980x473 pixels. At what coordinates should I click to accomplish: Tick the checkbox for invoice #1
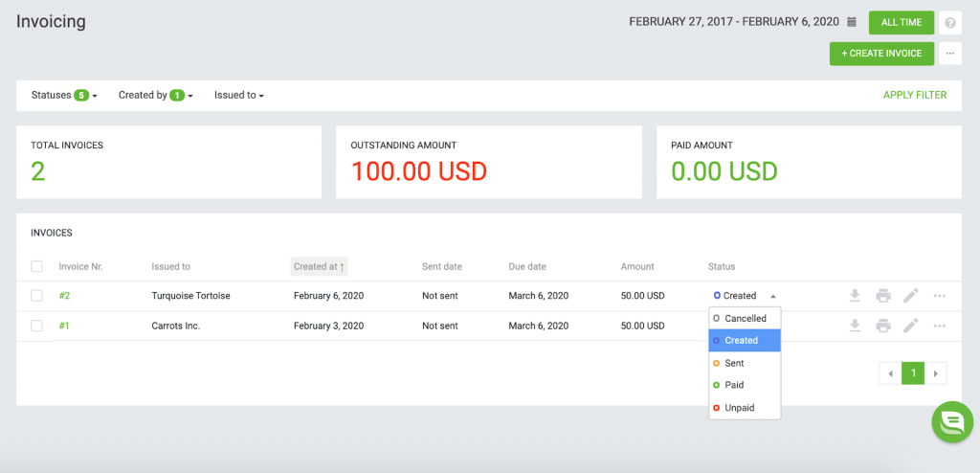point(37,326)
